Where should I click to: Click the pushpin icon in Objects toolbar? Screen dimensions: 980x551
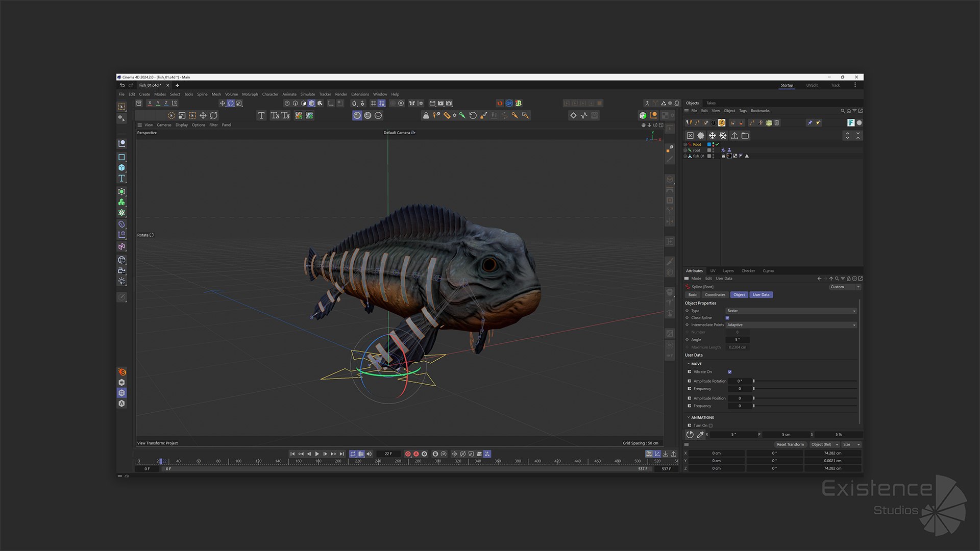pyautogui.click(x=810, y=123)
